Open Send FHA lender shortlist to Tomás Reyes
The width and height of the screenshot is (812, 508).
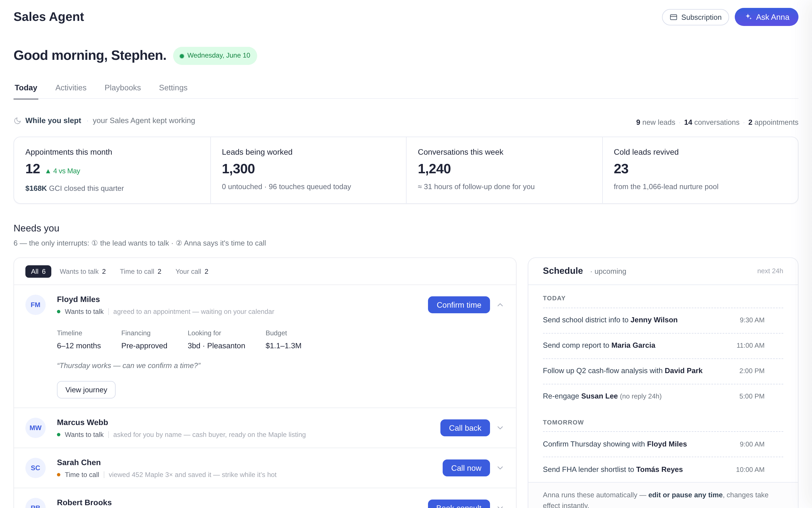click(x=663, y=470)
